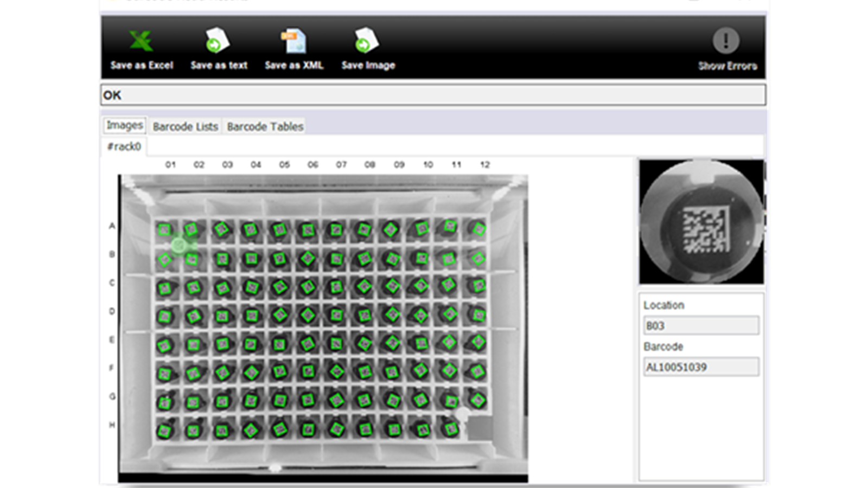Save results as Excel
Viewport: 868px width, 488px height.
(x=141, y=49)
